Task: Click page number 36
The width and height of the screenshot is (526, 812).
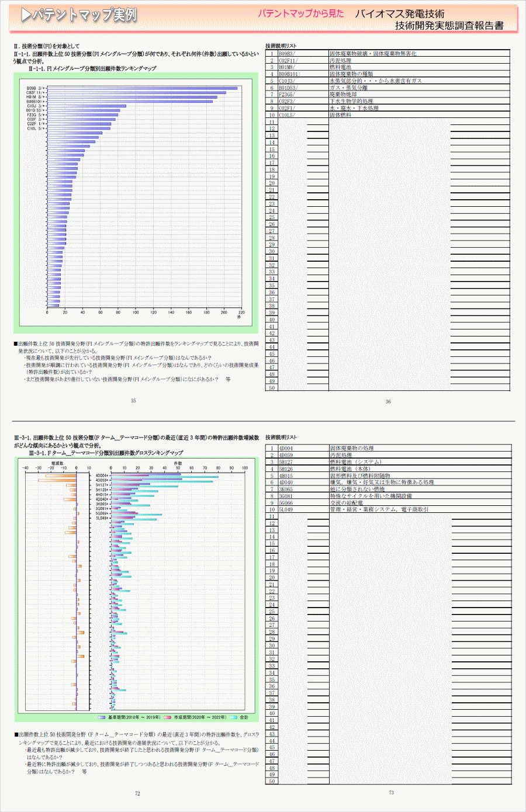Action: (x=388, y=402)
